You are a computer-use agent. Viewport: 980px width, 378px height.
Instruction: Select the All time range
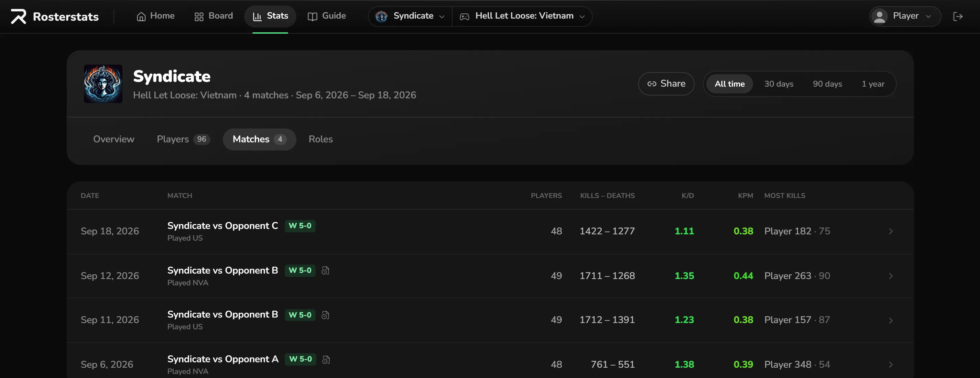pos(729,84)
